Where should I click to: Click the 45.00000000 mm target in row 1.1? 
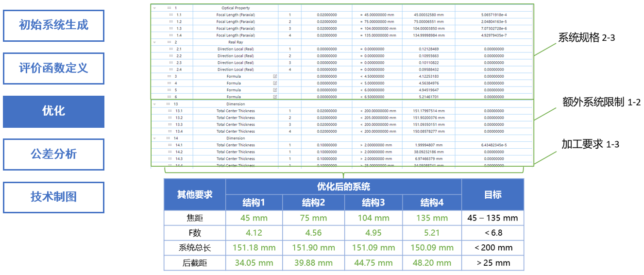tap(377, 15)
